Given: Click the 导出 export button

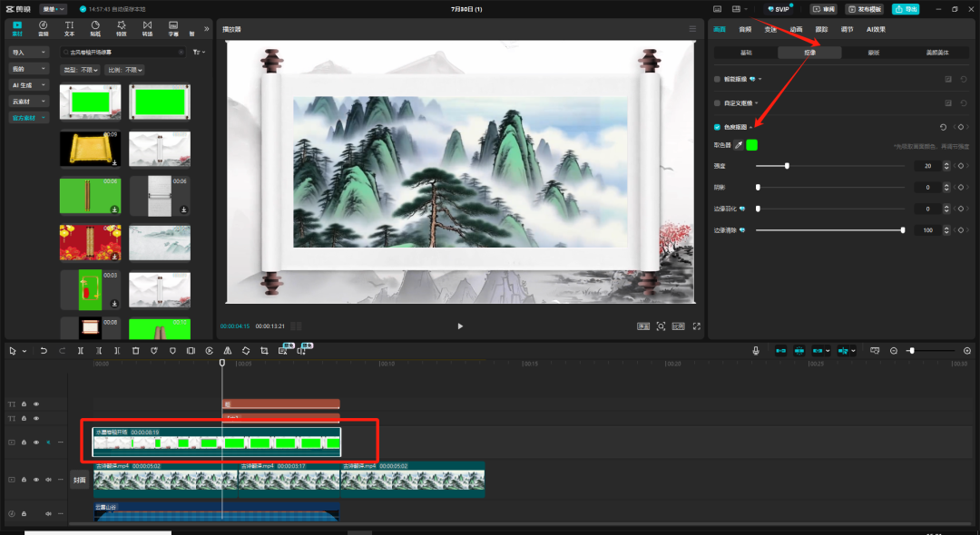Looking at the screenshot, I should (905, 9).
